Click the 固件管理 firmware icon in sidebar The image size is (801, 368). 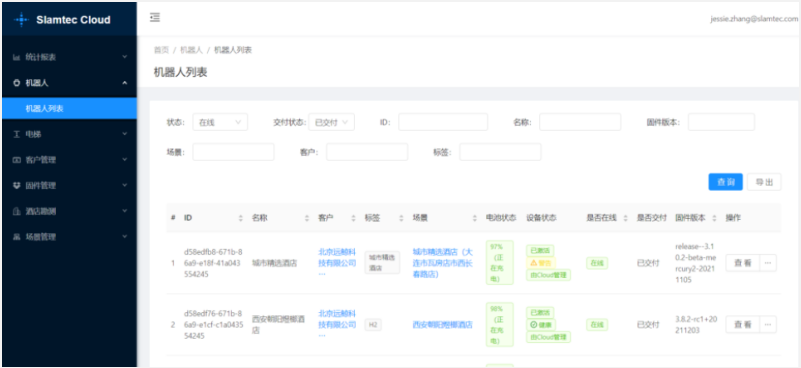pyautogui.click(x=16, y=186)
